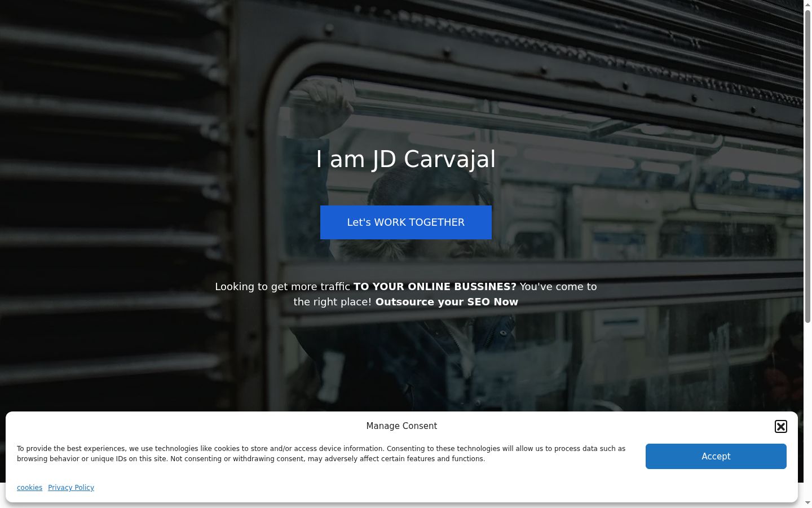Screen dimensions: 812x508
Task: Click the "Outsource your SEO Now" text
Action: point(447,302)
